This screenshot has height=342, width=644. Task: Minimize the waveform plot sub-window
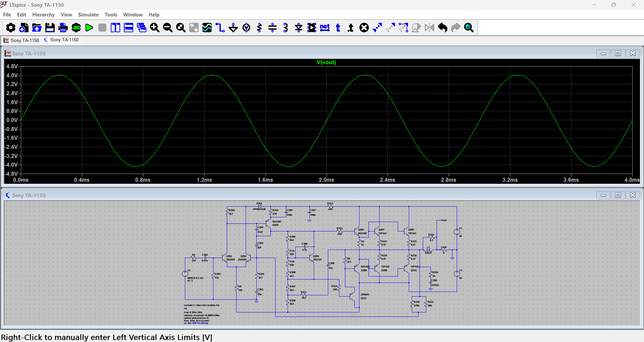pyautogui.click(x=603, y=53)
